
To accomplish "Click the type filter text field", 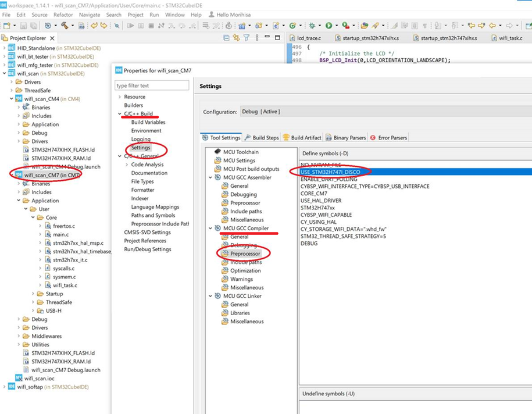I will pos(152,85).
